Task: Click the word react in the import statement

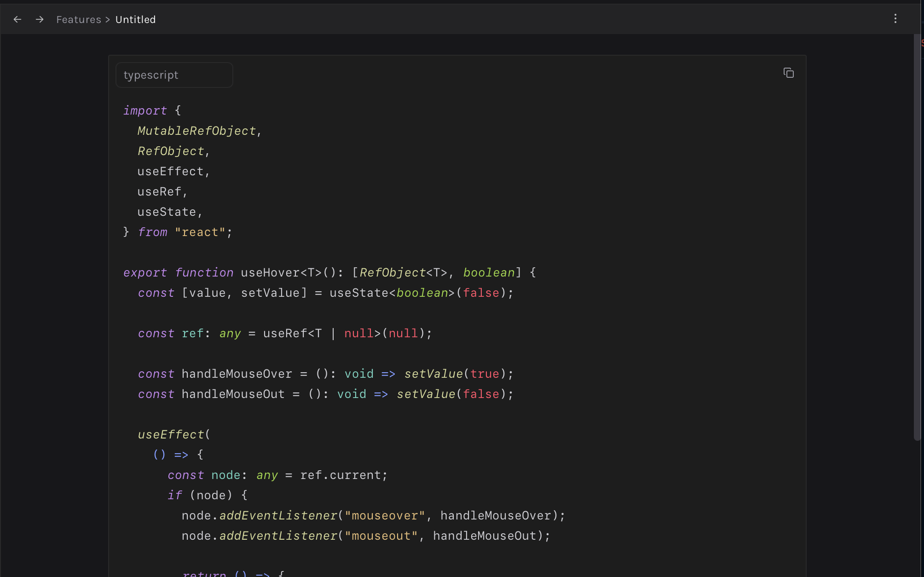Action: [x=200, y=232]
